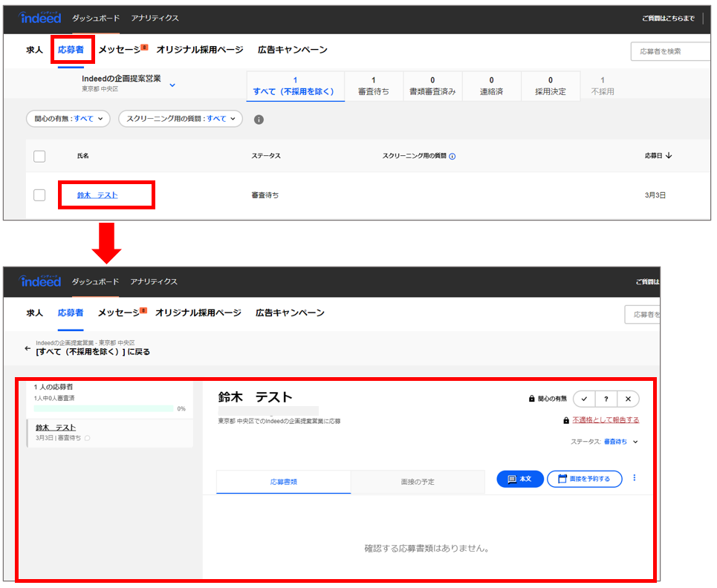Switch to 求人 tab in upper screenshot
Image resolution: width=717 pixels, height=588 pixels.
click(x=34, y=50)
